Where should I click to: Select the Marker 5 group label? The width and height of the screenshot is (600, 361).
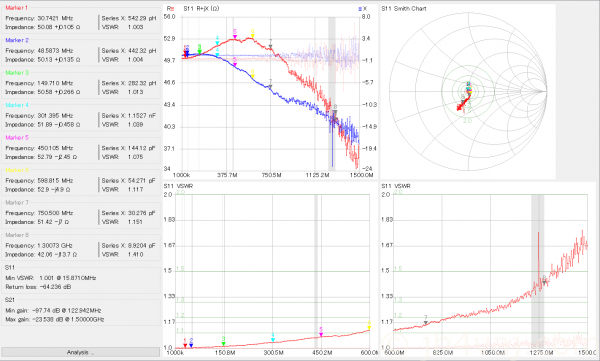pyautogui.click(x=17, y=138)
